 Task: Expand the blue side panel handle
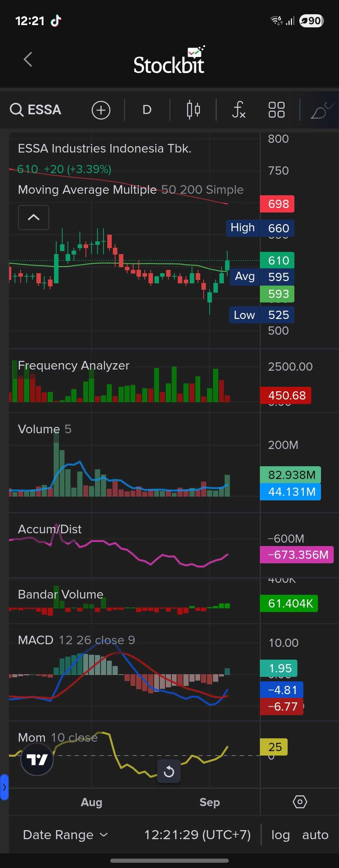[x=4, y=787]
